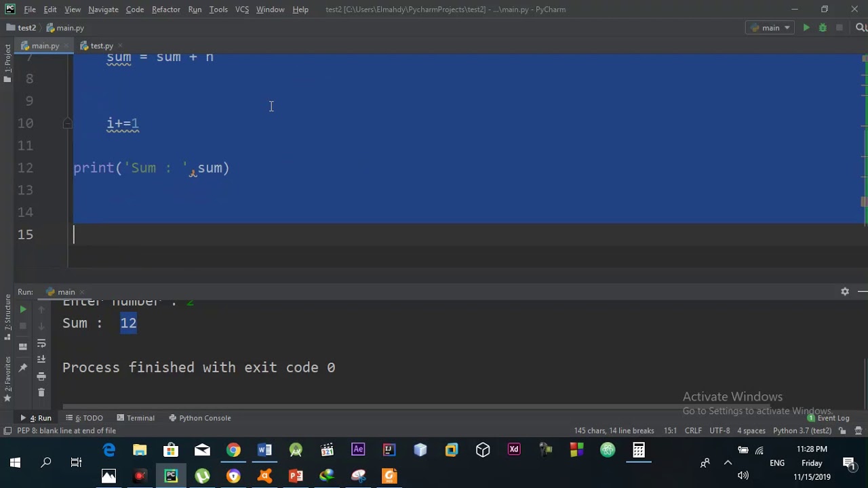Open the VCS menu
Screen dimensions: 868x488
point(242,9)
